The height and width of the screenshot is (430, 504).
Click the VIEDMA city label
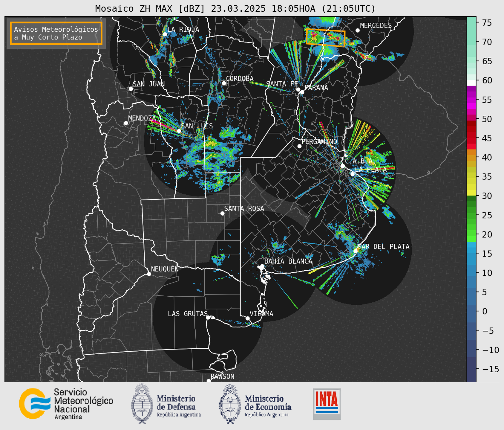coord(261,314)
